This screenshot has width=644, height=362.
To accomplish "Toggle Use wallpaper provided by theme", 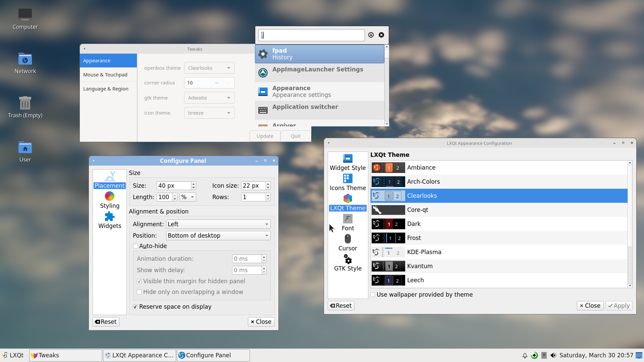I will pos(373,294).
